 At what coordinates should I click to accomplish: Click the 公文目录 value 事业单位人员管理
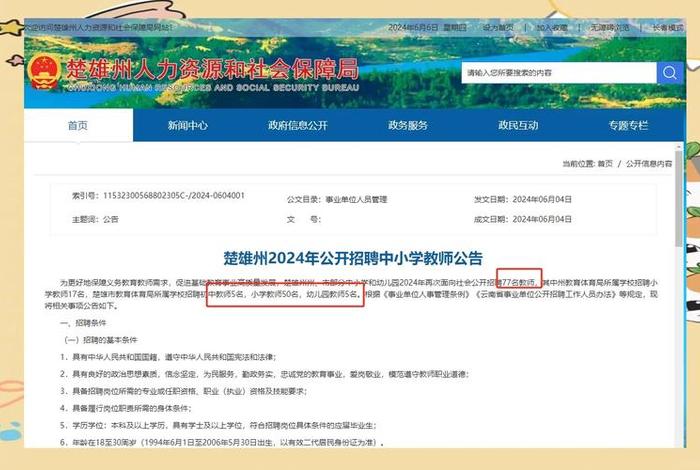356,200
